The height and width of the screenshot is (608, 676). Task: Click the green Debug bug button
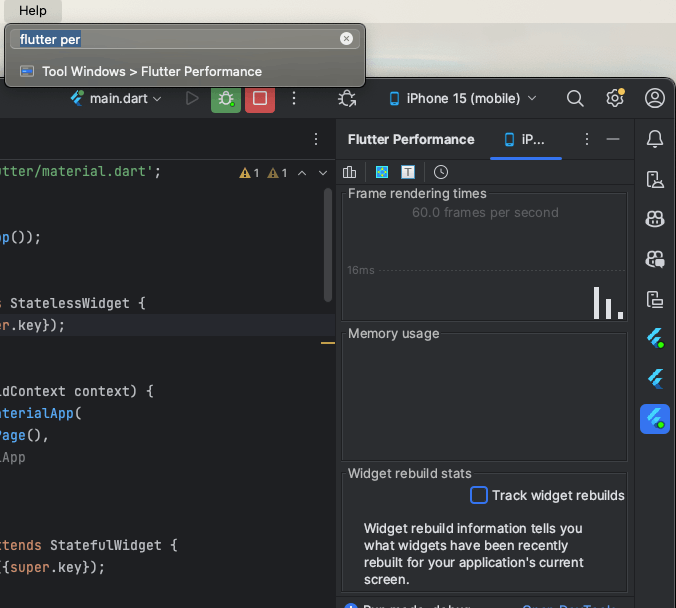(x=226, y=99)
